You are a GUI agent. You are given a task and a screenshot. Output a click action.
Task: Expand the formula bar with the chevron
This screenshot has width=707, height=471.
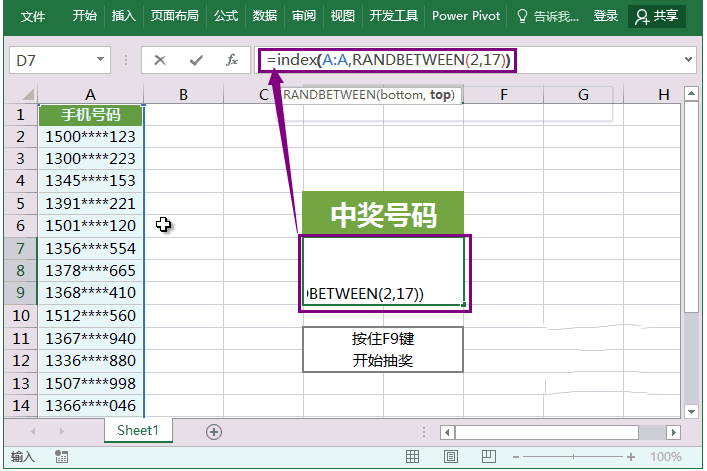(688, 59)
